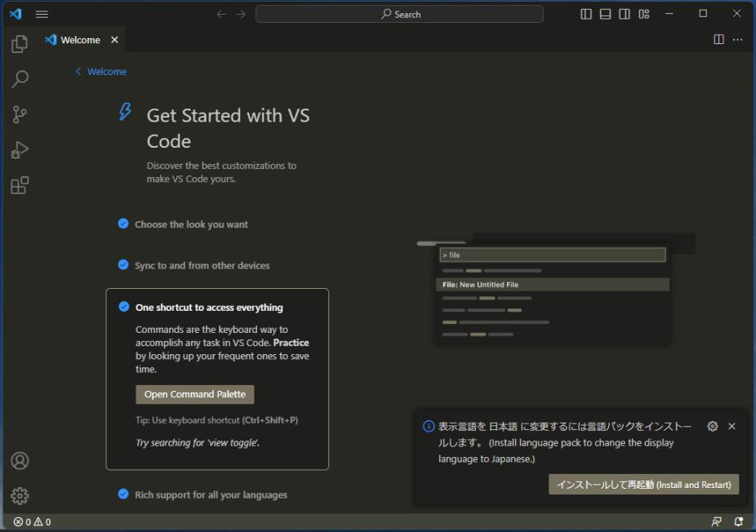Toggle the bottom panel layout icon

605,14
